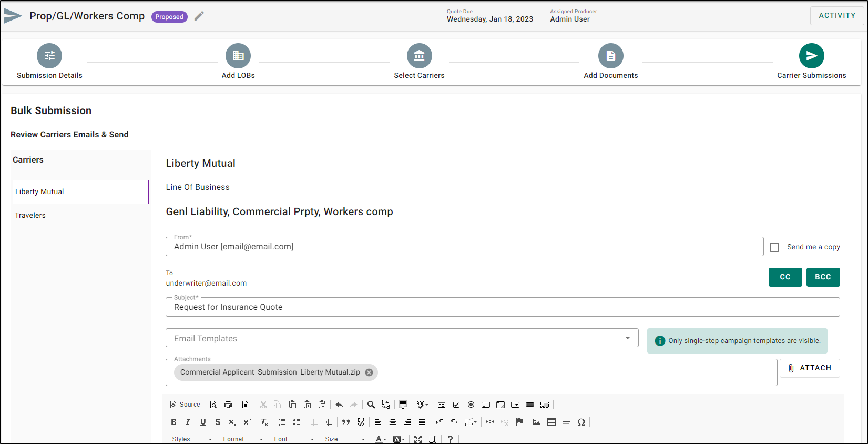This screenshot has width=868, height=444.
Task: Click the Remove Format icon
Action: 264,422
